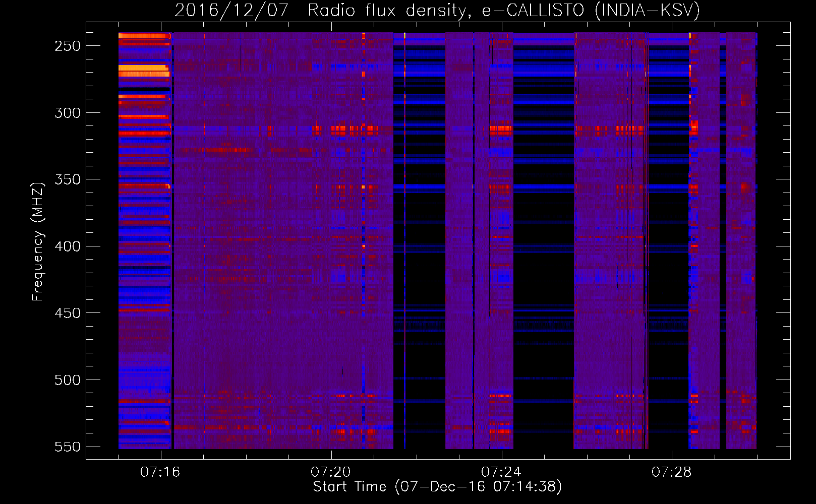816x504 pixels.
Task: Select the 300 frequency axis label
Action: click(x=68, y=113)
